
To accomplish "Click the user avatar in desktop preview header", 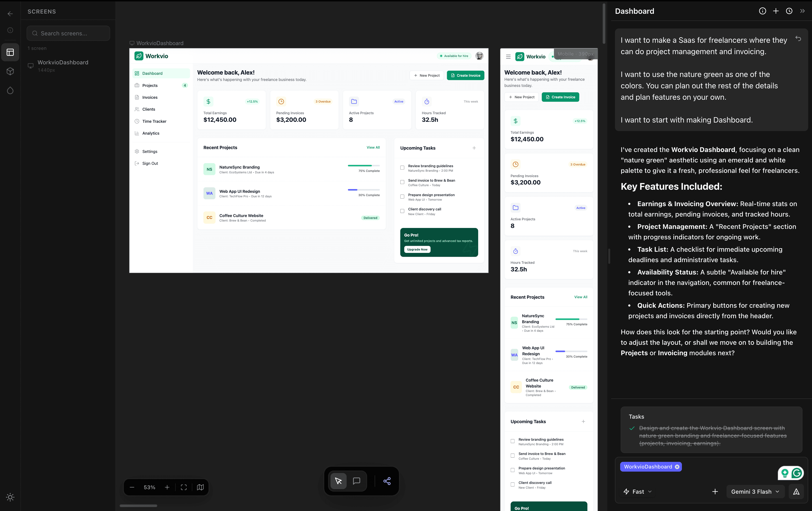I will (479, 56).
